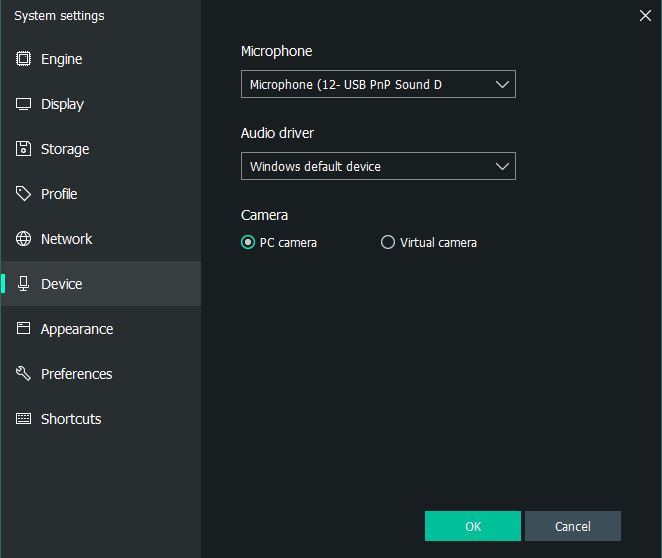Click the Preferences wrench icon
This screenshot has width=662, height=558.
click(x=23, y=373)
